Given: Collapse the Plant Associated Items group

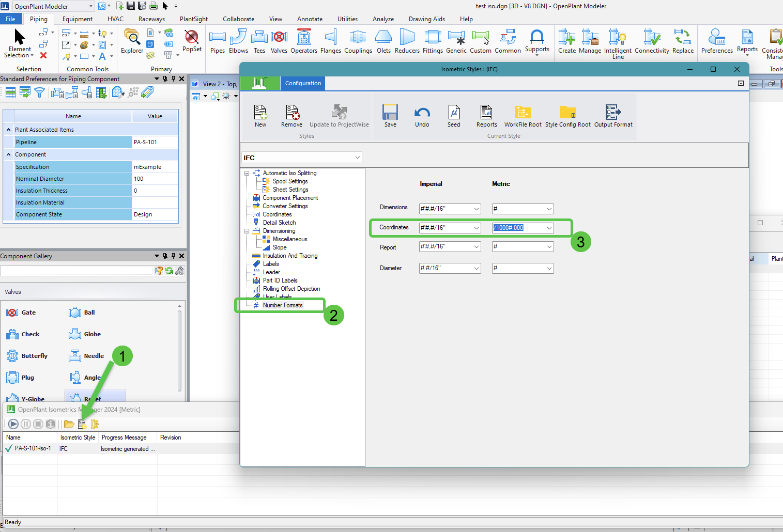Looking at the screenshot, I should (x=9, y=130).
